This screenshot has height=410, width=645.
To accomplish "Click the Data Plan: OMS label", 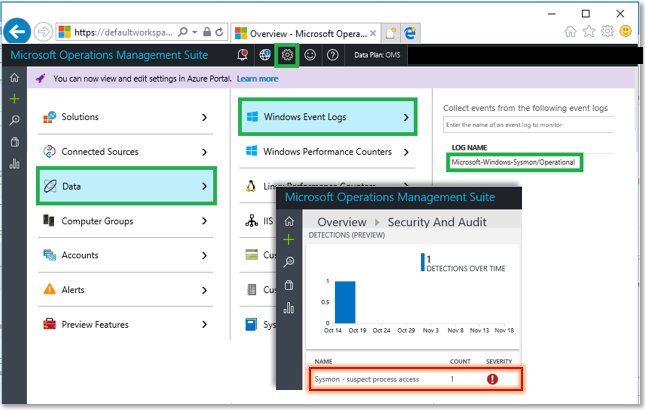I will 377,55.
